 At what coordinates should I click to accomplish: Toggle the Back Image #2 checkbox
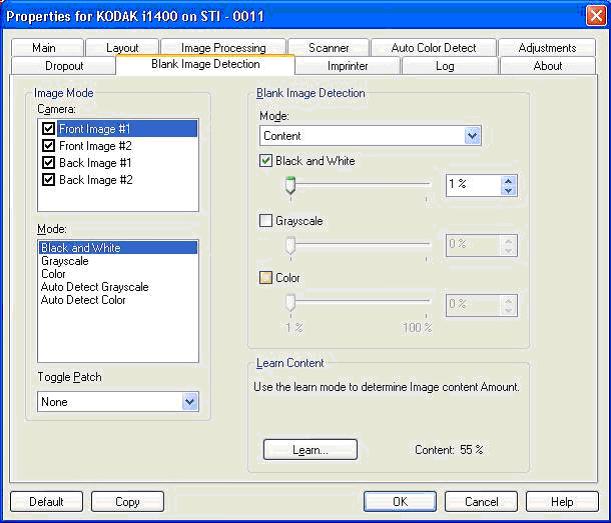click(48, 180)
